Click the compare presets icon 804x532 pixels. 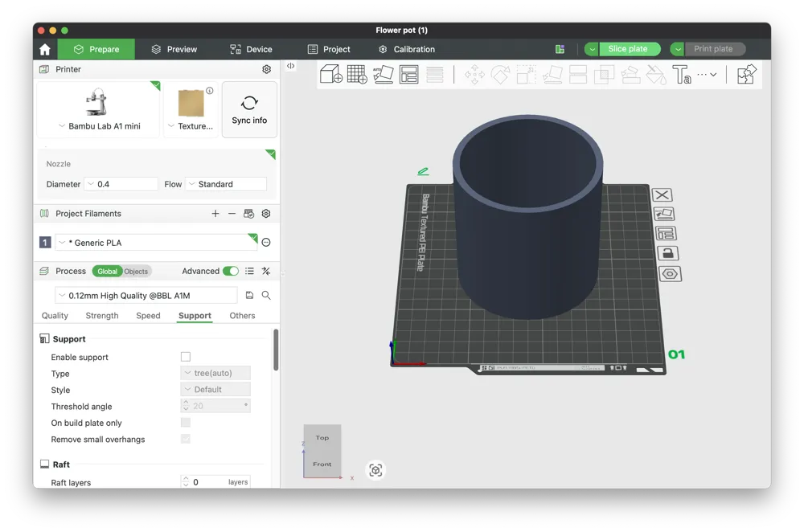tap(266, 271)
